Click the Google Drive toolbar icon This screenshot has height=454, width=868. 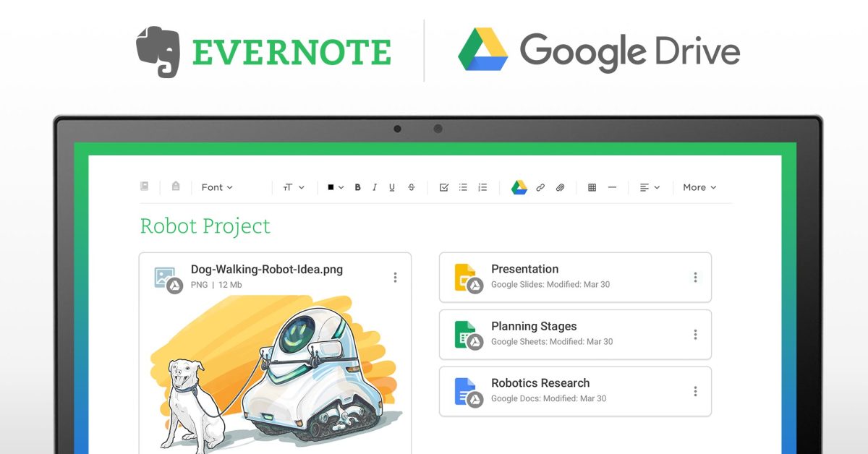coord(519,187)
